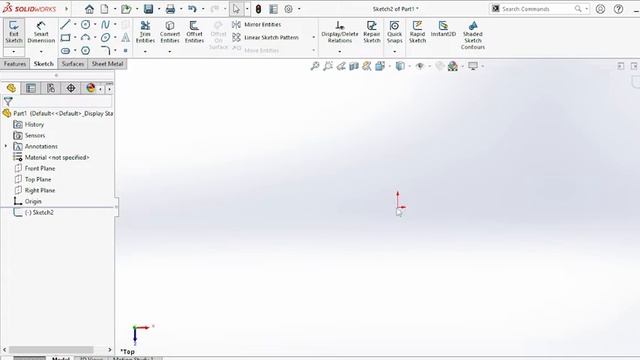Select the Corner Rectangle tool

tap(65, 38)
